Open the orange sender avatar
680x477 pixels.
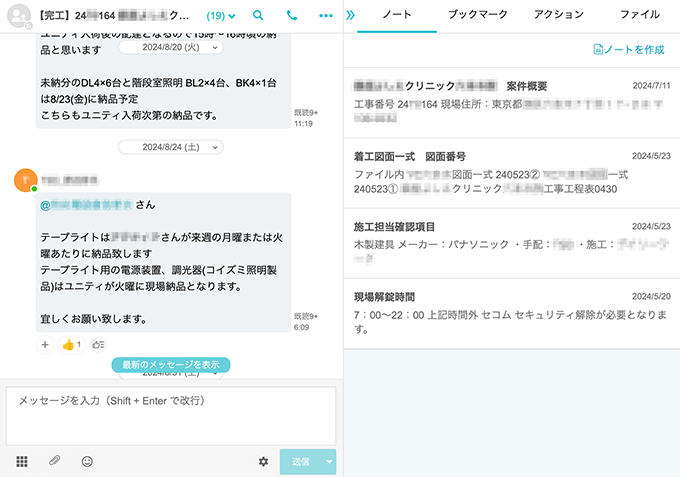tap(26, 180)
